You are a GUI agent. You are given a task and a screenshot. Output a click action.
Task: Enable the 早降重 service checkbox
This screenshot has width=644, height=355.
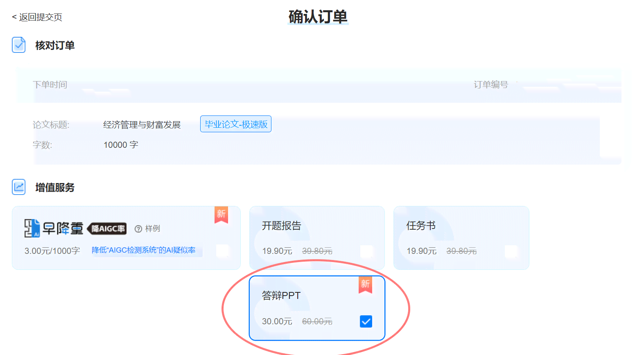[223, 251]
